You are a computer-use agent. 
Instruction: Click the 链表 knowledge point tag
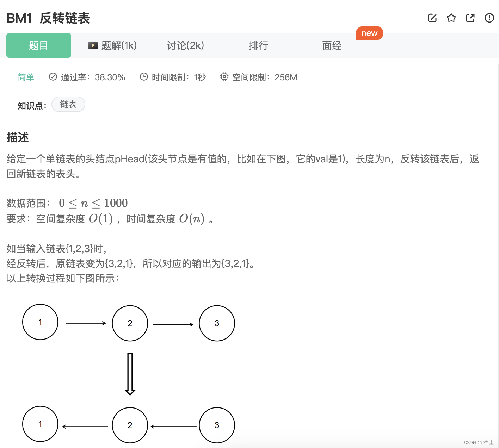click(x=68, y=104)
